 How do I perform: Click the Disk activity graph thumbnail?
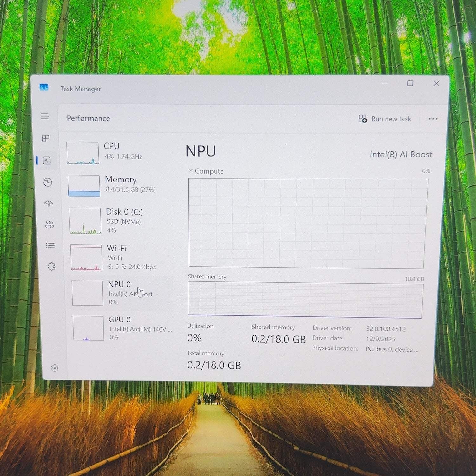click(x=85, y=221)
